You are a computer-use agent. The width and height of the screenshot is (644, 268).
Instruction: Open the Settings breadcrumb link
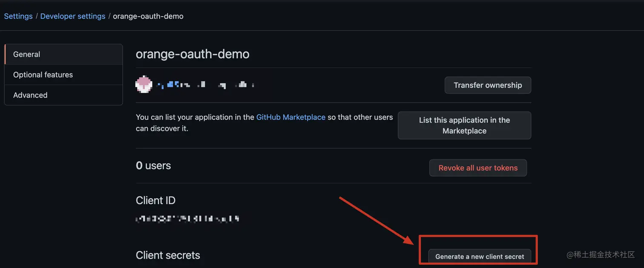coord(18,16)
